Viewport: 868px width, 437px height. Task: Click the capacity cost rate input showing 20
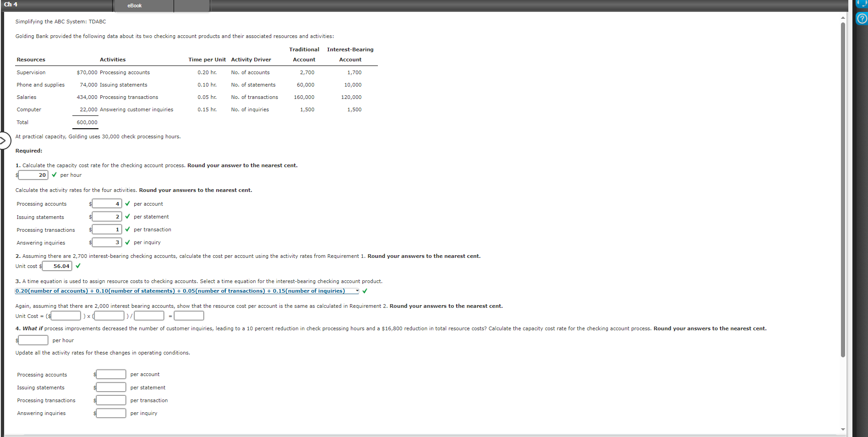[33, 175]
